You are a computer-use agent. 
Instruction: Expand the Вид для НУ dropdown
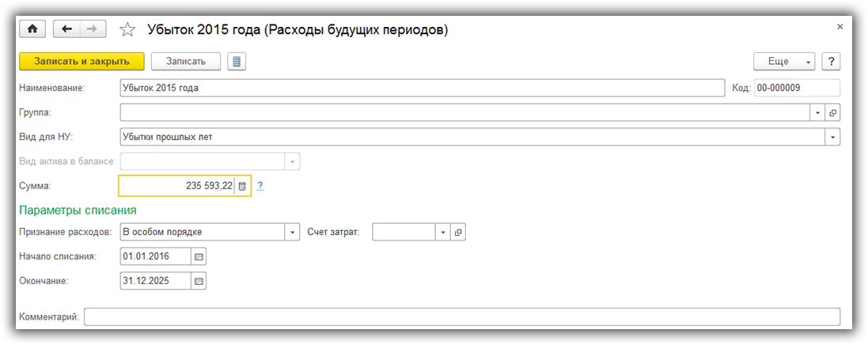[832, 137]
